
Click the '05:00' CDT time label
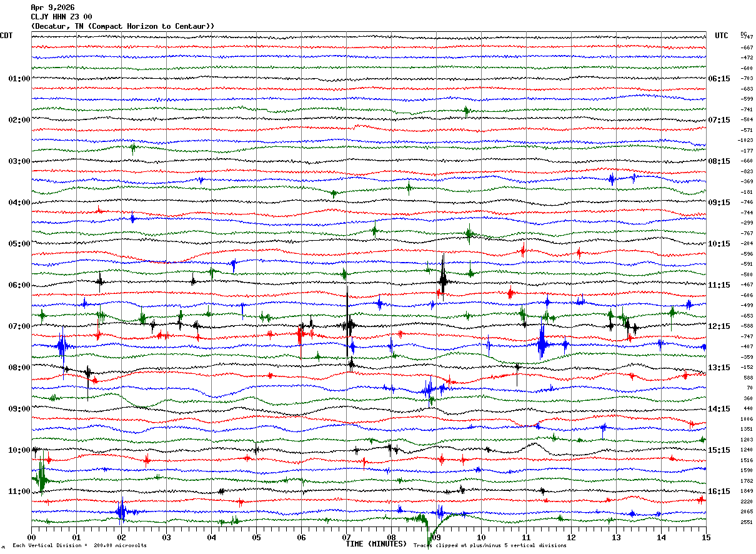(19, 244)
